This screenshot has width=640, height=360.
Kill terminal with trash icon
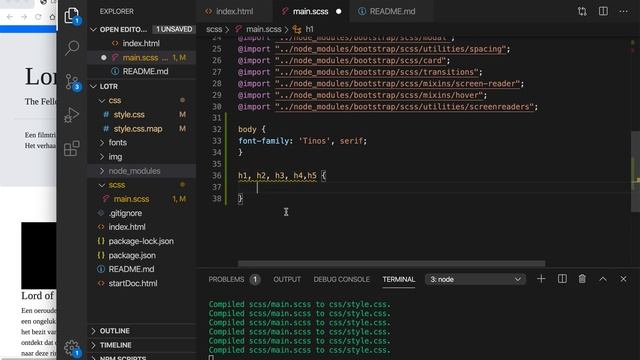tap(582, 279)
